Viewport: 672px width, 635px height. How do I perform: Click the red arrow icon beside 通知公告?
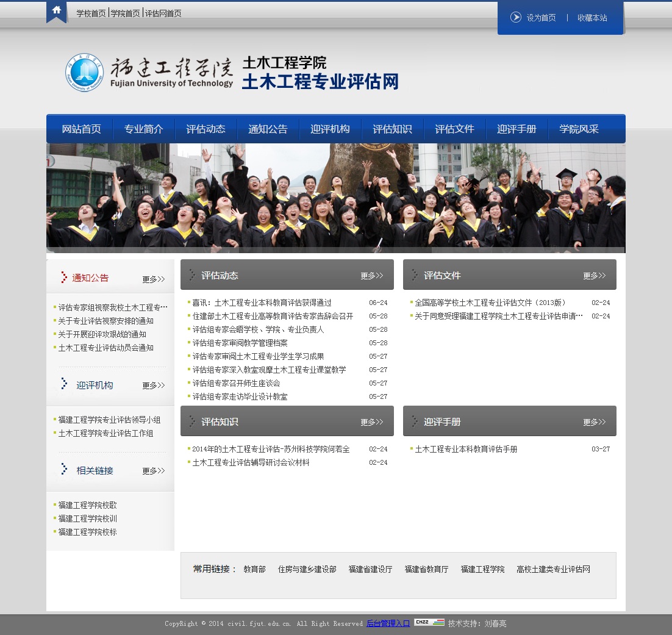click(x=64, y=278)
